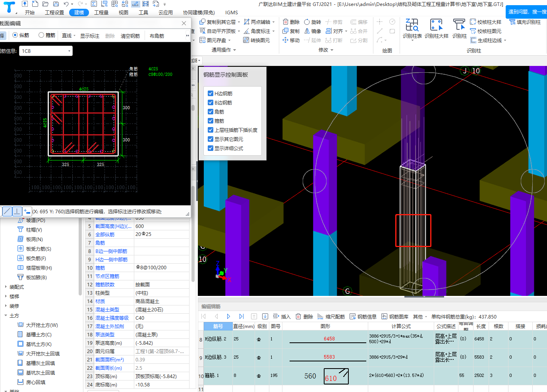Select 大开挖土方(W) tree item
547x392 pixels.
click(x=38, y=325)
